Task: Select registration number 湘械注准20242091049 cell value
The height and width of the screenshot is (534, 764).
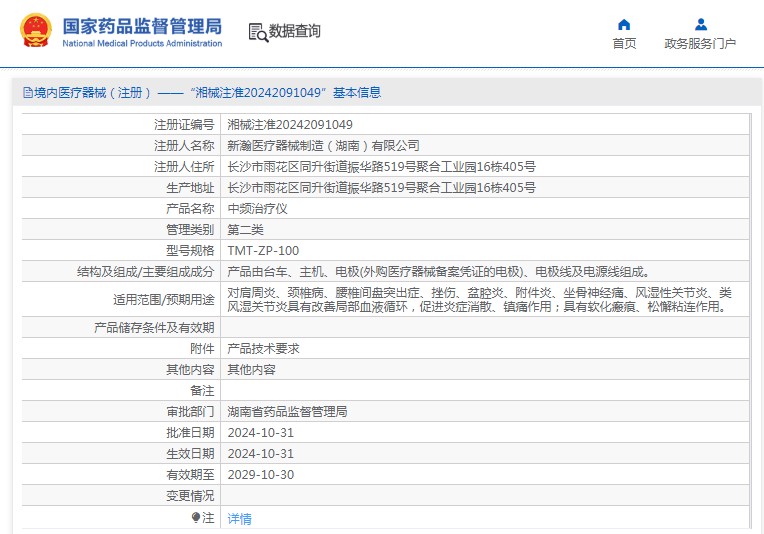Action: [x=290, y=125]
